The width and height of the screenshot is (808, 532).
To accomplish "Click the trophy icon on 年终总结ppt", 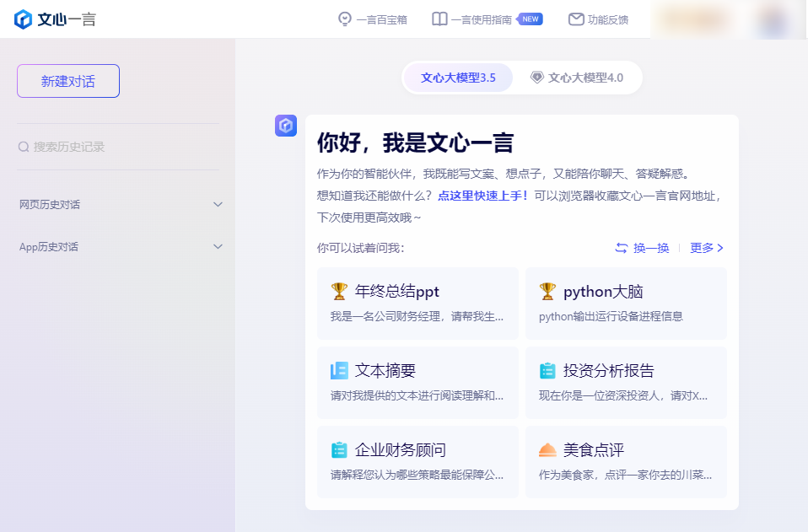I will [x=339, y=292].
